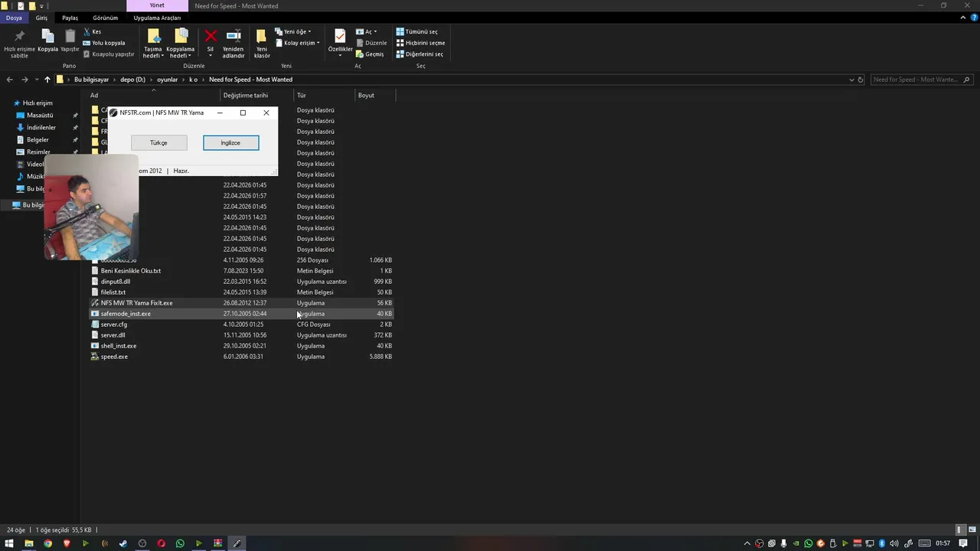Pin to quick access (Hızlı erişime sabitle)
Image resolution: width=980 pixels, height=551 pixels.
click(19, 44)
